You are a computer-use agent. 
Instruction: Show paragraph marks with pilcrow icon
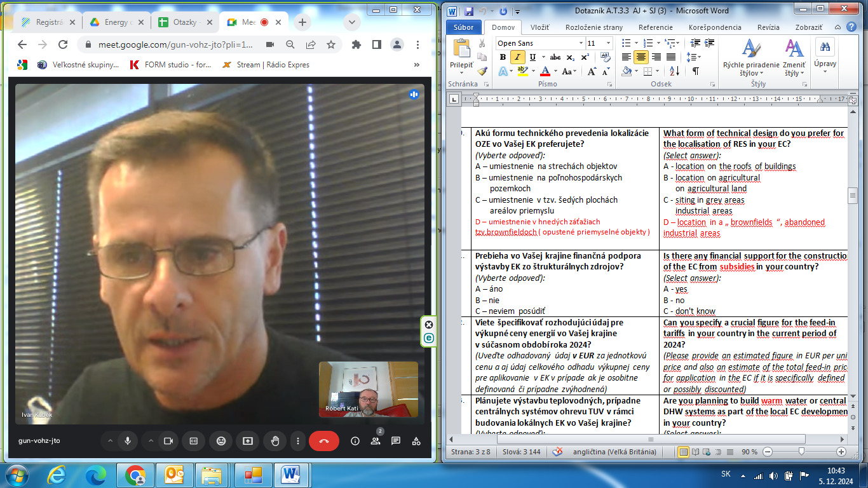coord(696,72)
